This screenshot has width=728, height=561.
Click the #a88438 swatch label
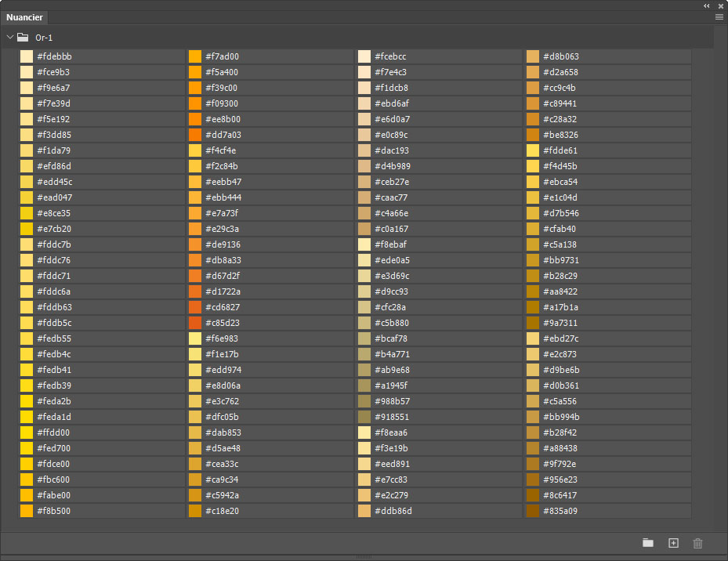pyautogui.click(x=560, y=448)
